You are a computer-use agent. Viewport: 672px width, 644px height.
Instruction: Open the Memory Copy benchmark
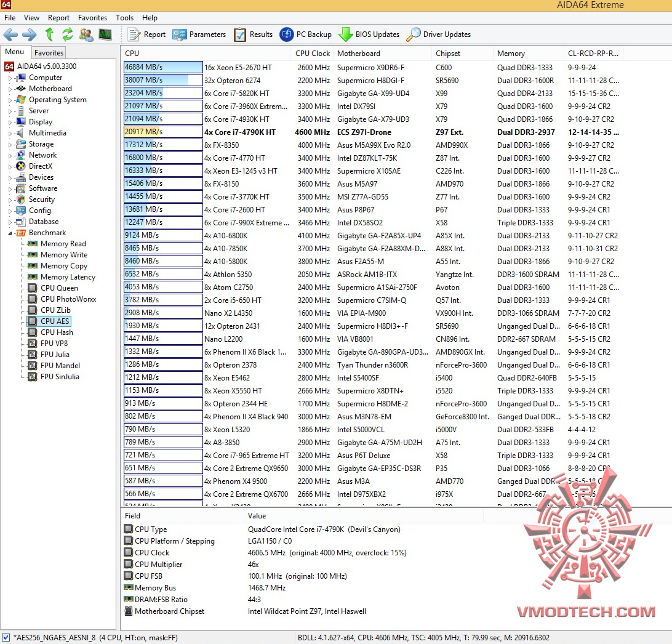click(x=64, y=266)
